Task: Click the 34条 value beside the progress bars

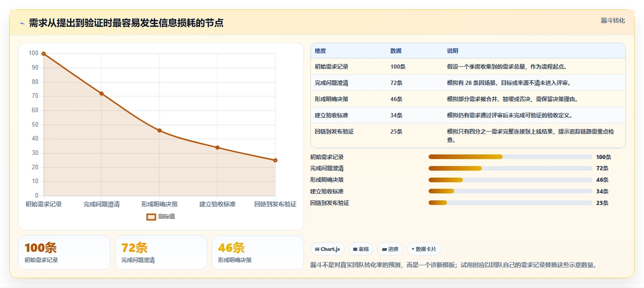Action: click(602, 192)
